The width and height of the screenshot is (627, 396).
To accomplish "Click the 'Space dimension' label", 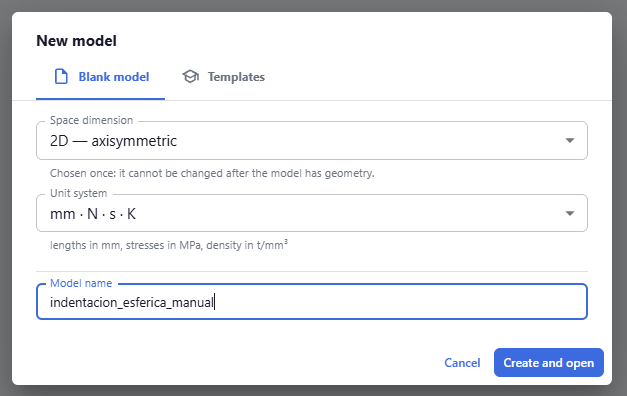I will click(91, 120).
